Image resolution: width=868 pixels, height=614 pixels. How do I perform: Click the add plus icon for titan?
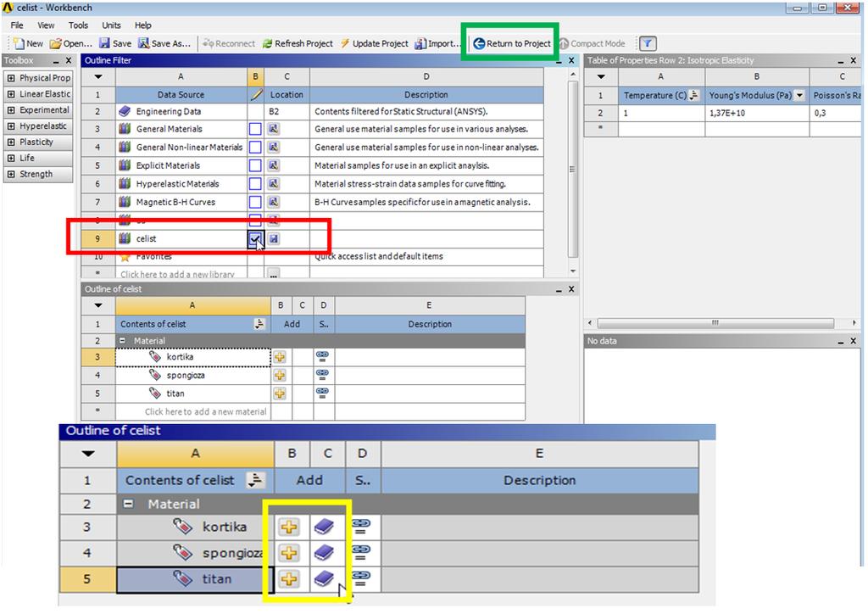280,394
